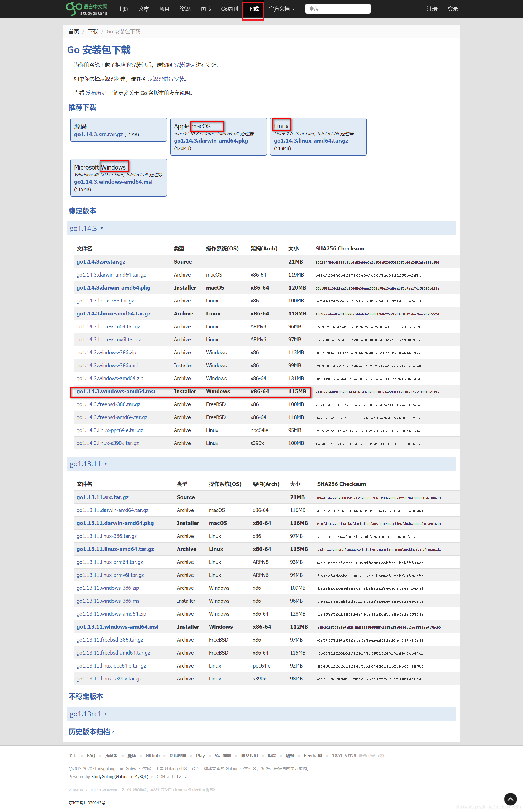The width and height of the screenshot is (523, 812).
Task: Open the StudyGolang(Golang + MySQL) footer link
Action: click(x=120, y=776)
